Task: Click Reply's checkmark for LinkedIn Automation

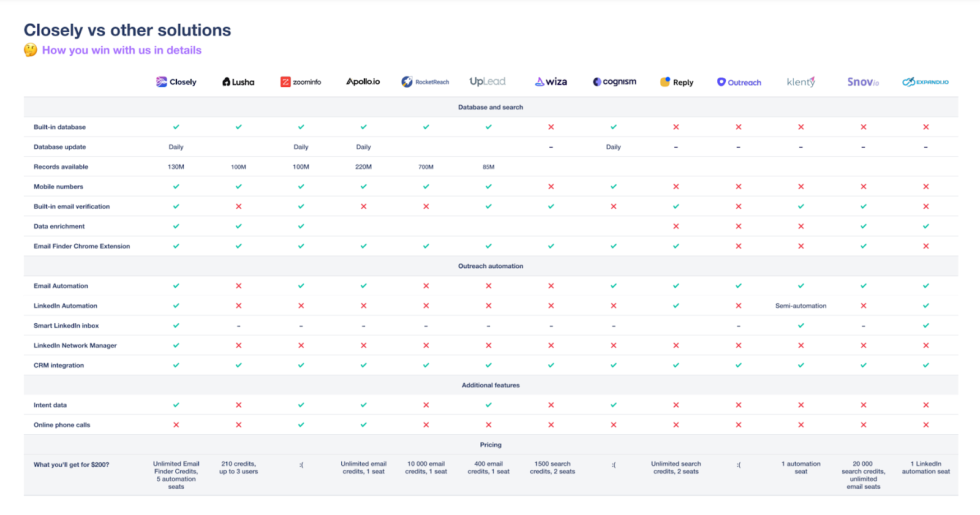Action: tap(676, 306)
